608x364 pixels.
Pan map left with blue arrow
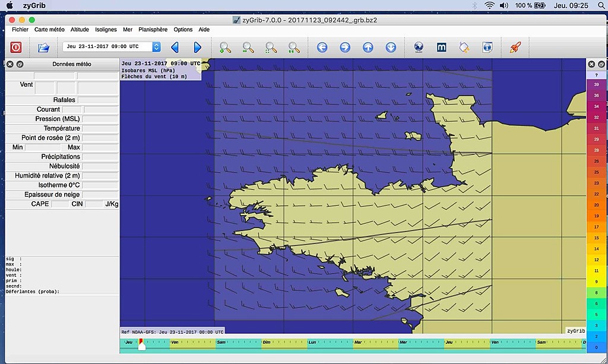(x=322, y=48)
